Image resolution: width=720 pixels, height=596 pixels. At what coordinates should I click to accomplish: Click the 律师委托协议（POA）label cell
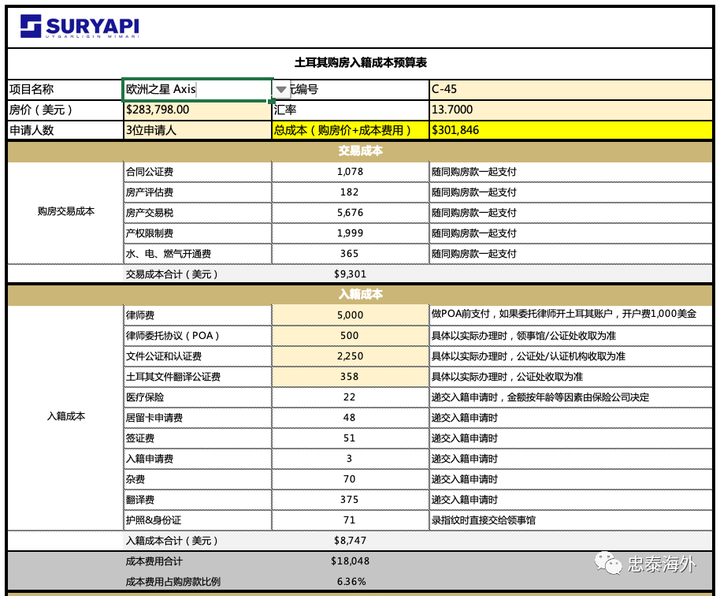(197, 336)
